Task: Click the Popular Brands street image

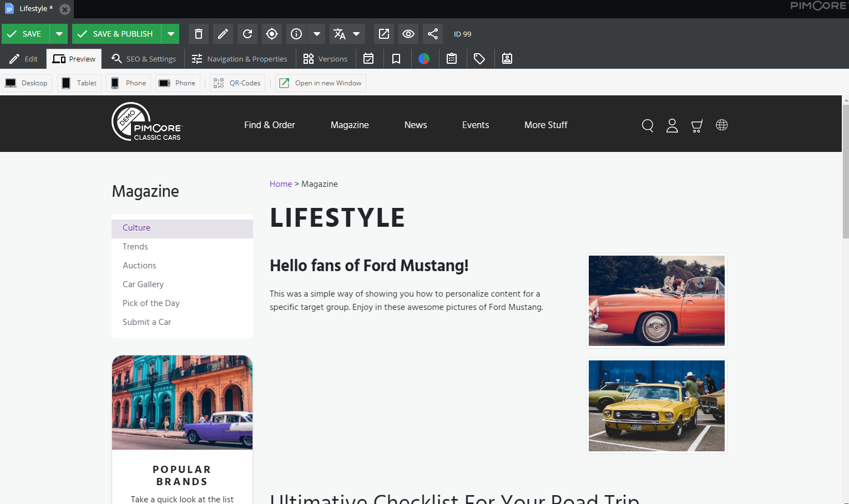Action: click(182, 403)
